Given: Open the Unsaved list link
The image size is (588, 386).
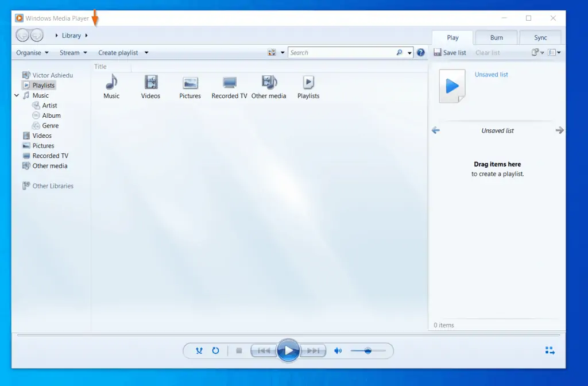Looking at the screenshot, I should point(491,74).
